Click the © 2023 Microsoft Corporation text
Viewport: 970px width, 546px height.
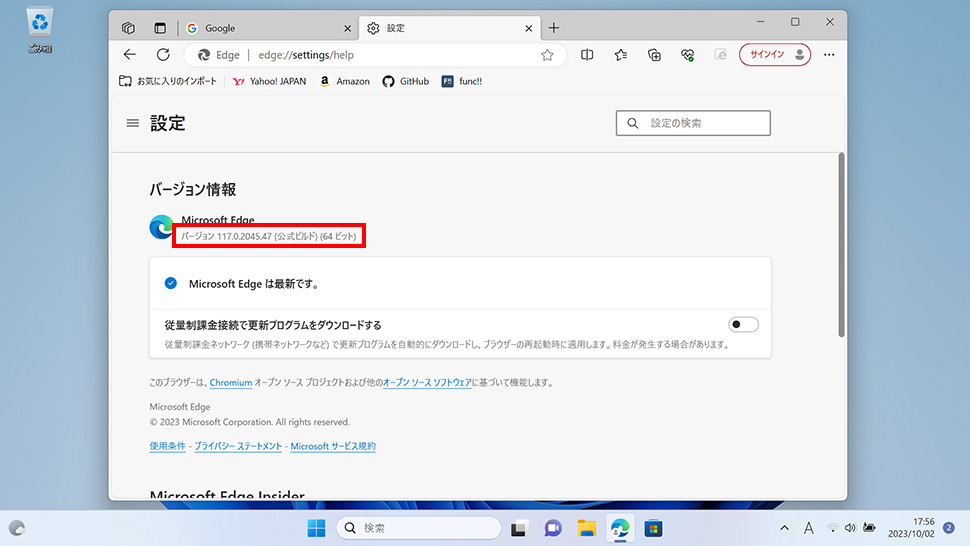coord(249,422)
